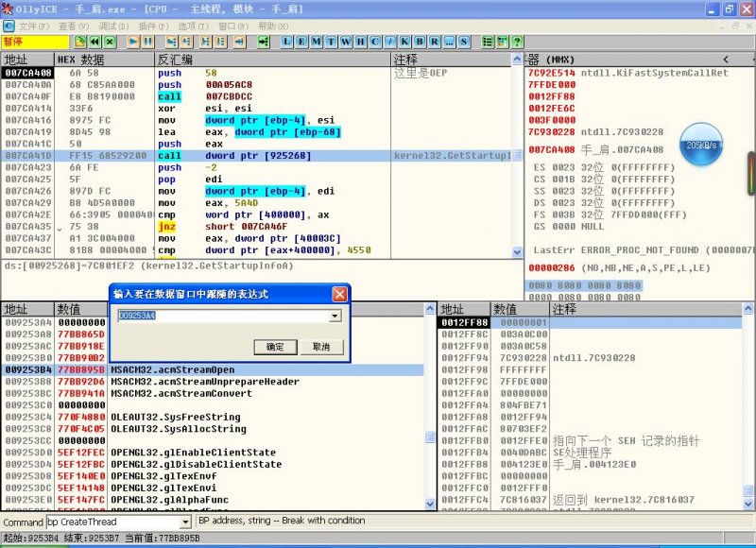Select the call 007CBDCC instruction line
Screen dimensions: 756x548
coord(255,96)
